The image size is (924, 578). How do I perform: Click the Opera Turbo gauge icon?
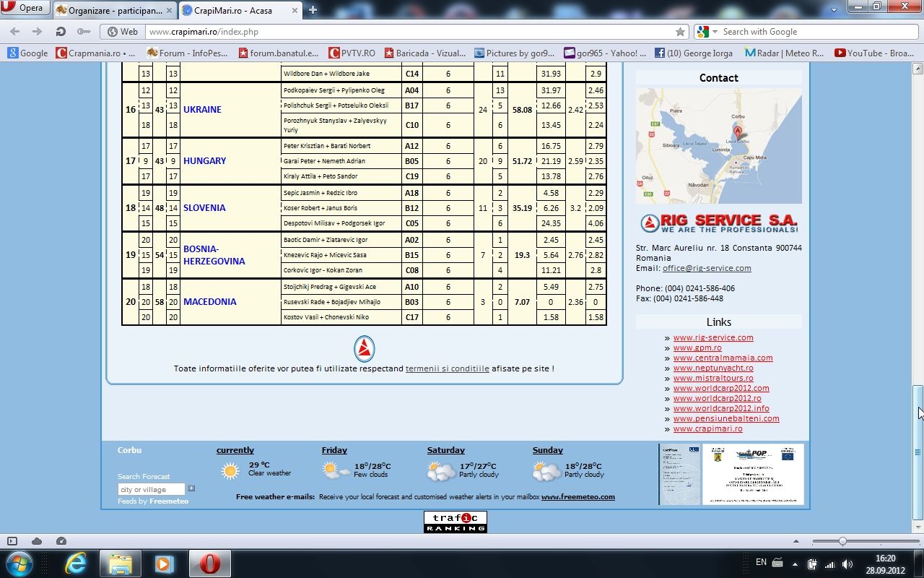61,541
